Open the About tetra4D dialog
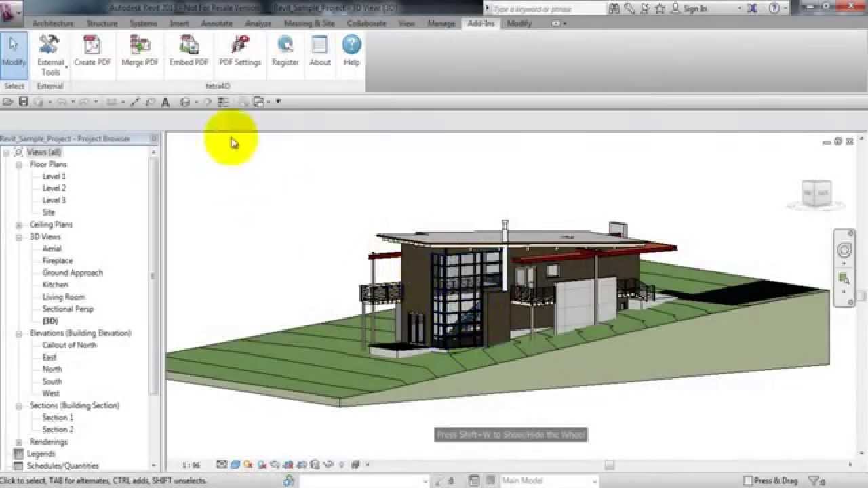 pyautogui.click(x=319, y=52)
